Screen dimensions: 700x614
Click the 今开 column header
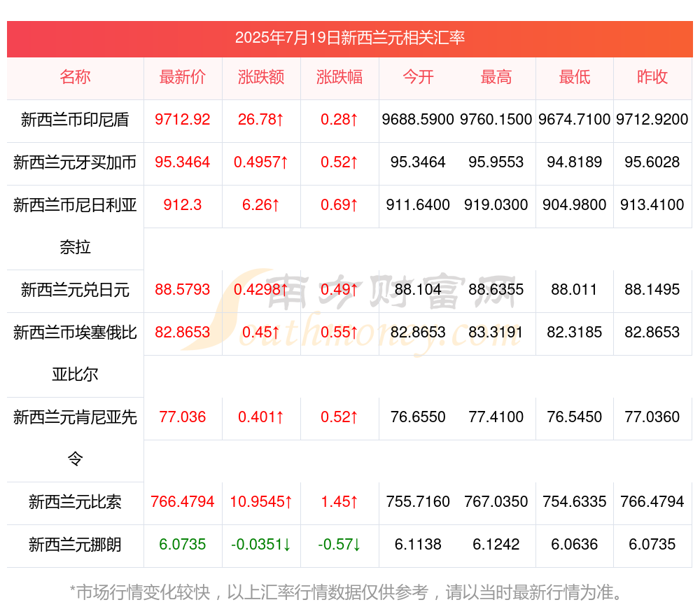pyautogui.click(x=418, y=77)
